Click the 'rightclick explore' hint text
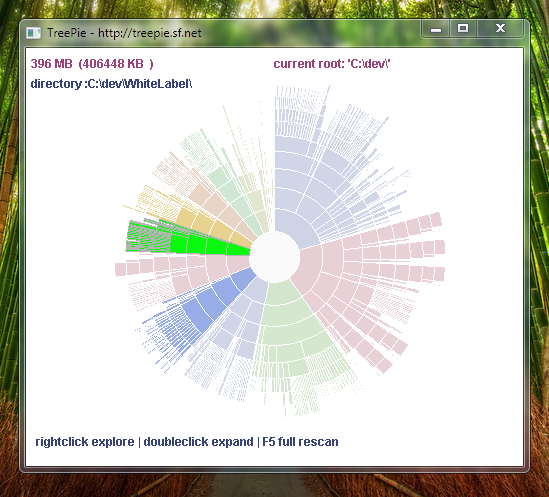549x497 pixels. 85,442
